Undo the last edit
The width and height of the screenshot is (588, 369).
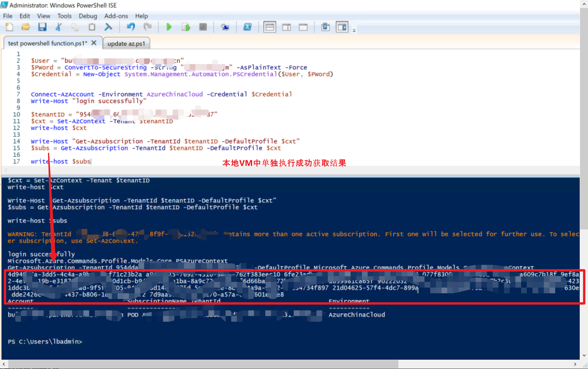131,27
